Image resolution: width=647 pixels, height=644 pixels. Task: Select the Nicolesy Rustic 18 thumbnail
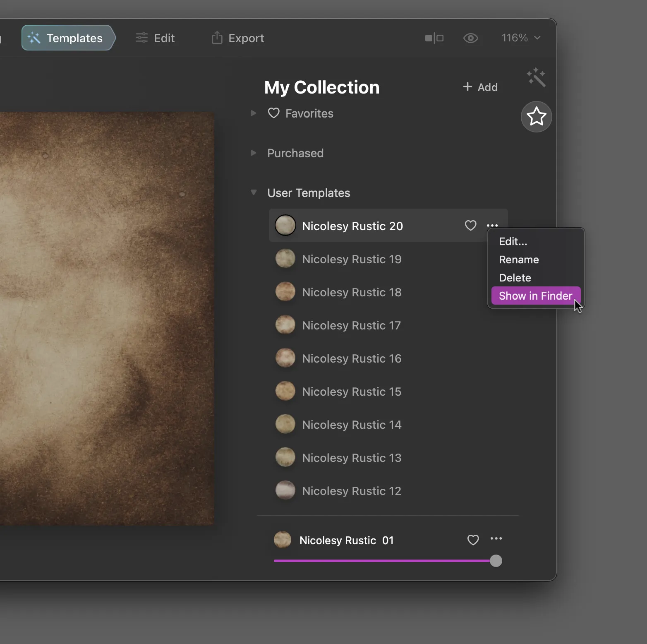tap(285, 292)
